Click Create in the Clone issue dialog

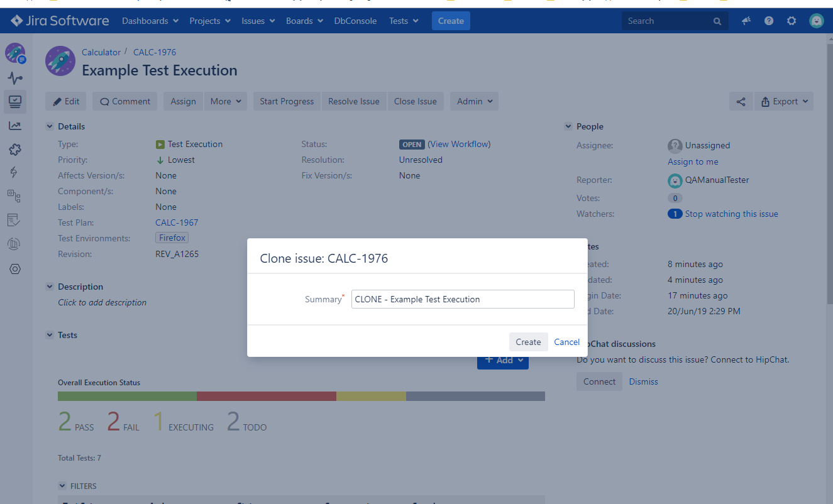pyautogui.click(x=528, y=342)
